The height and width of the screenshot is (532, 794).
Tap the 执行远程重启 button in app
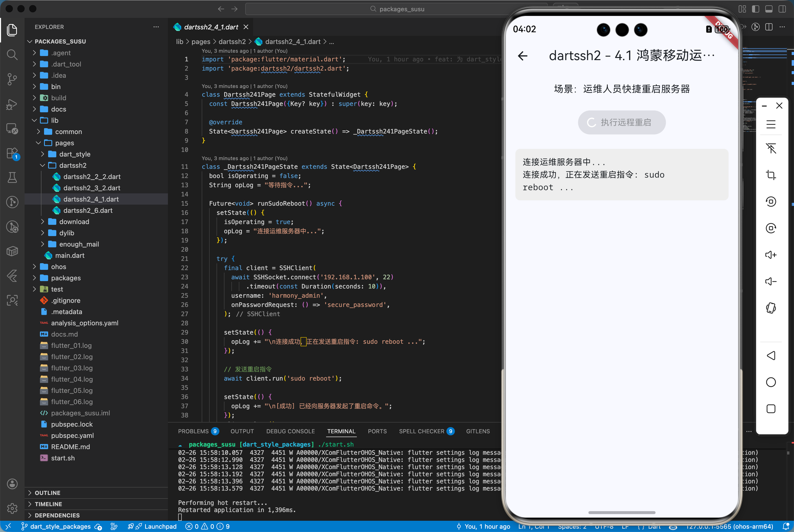tap(621, 123)
